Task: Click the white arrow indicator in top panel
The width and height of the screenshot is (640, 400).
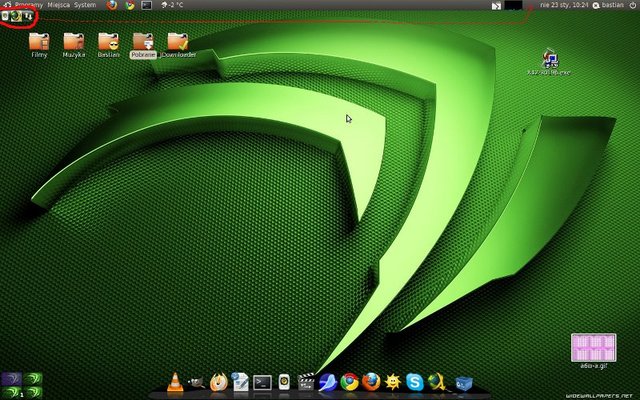Action: (x=496, y=6)
